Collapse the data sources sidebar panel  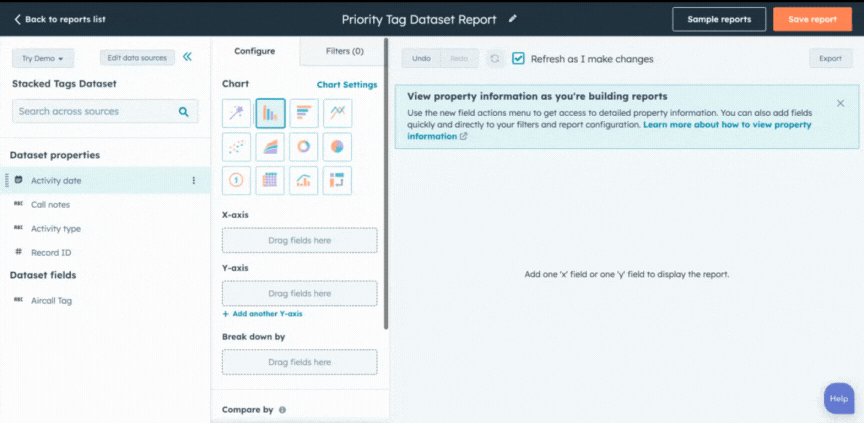tap(188, 58)
